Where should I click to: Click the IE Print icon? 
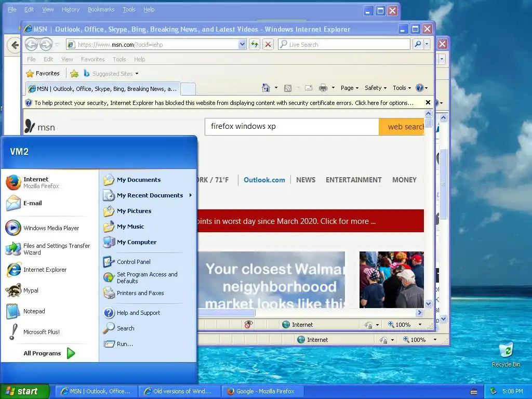tap(323, 88)
